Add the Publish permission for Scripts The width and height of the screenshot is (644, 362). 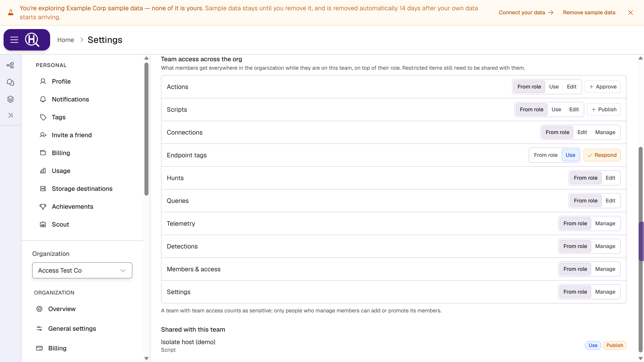[604, 109]
